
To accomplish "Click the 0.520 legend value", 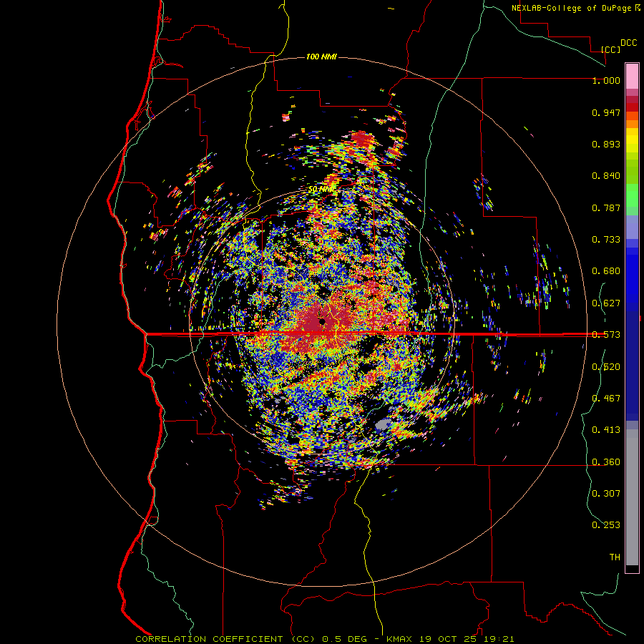I will [x=606, y=367].
